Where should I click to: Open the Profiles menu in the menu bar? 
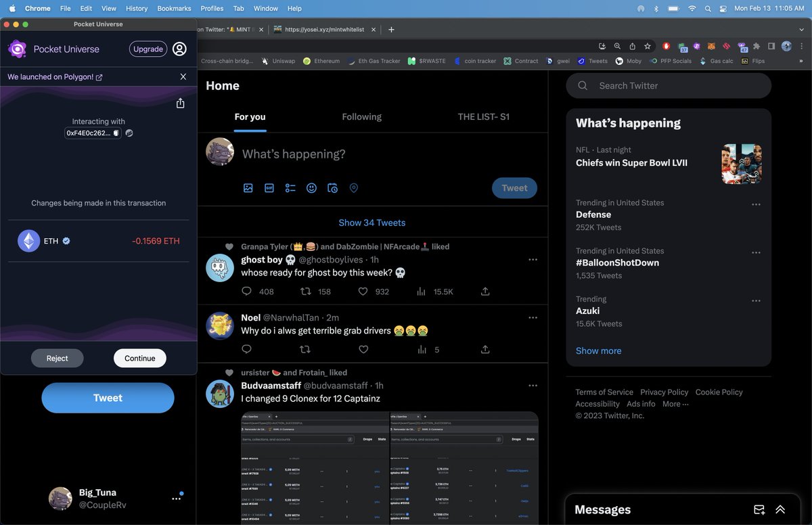coord(212,8)
